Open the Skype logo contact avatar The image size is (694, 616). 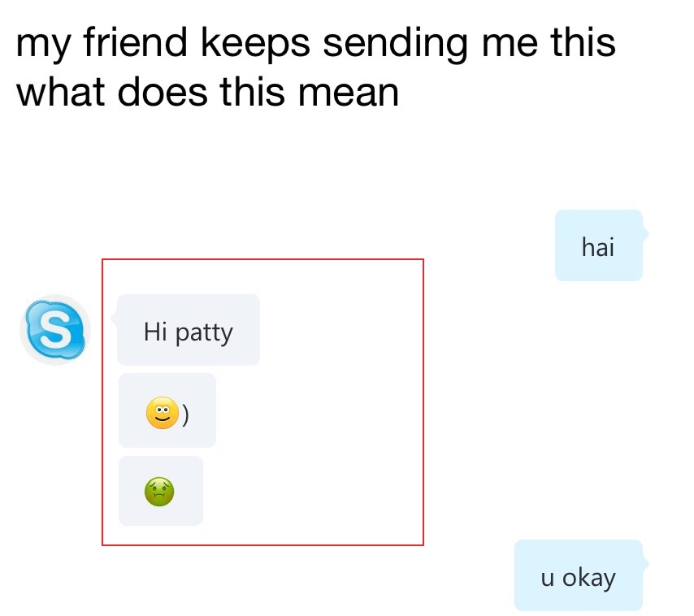coord(55,330)
